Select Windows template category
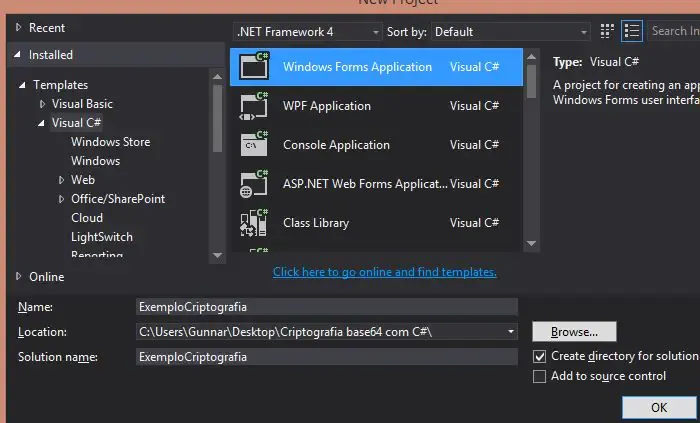The width and height of the screenshot is (700, 423). click(x=96, y=161)
